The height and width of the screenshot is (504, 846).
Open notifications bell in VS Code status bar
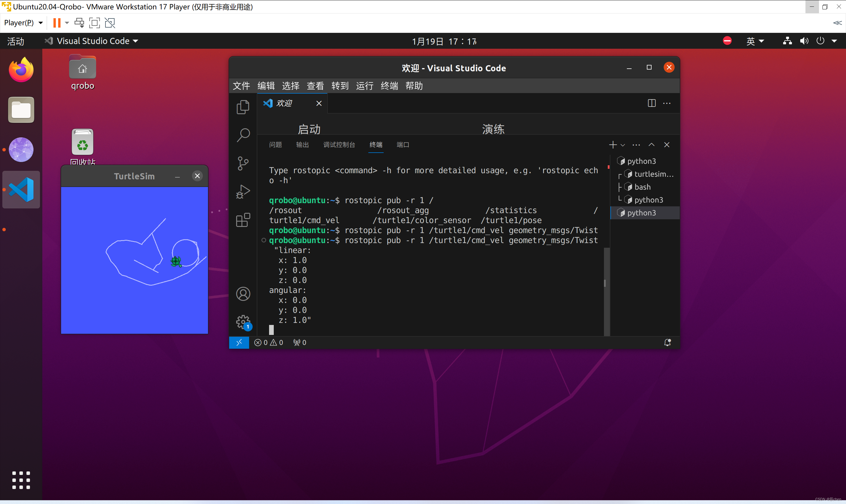pos(667,342)
